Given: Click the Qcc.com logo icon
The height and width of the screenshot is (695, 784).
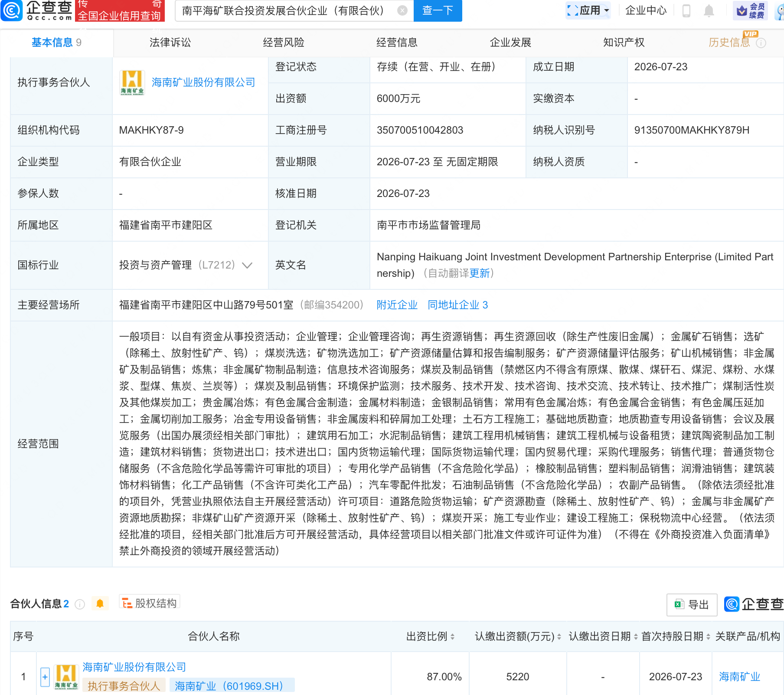Looking at the screenshot, I should click(x=11, y=10).
